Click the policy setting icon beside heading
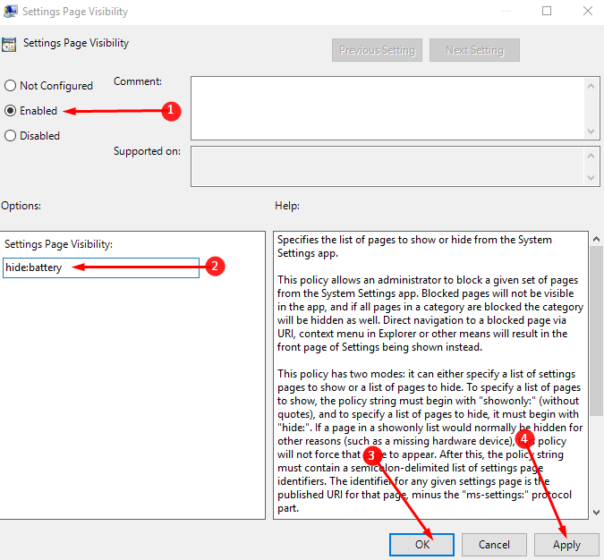 coord(9,44)
